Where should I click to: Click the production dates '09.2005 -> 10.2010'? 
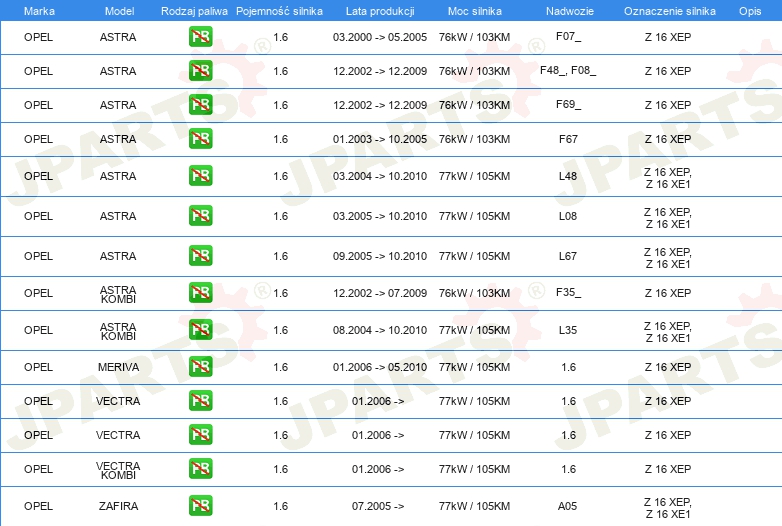click(x=380, y=256)
